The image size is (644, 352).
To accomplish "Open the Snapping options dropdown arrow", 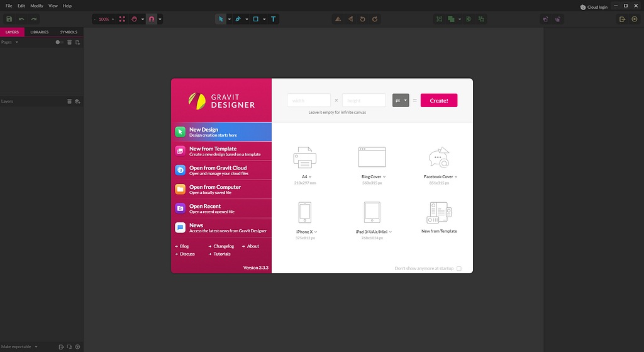I will [160, 19].
